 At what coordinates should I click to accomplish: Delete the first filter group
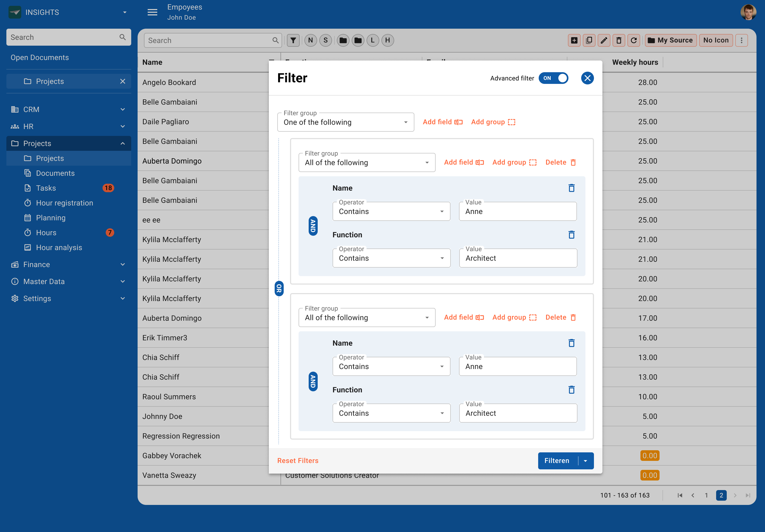tap(561, 162)
